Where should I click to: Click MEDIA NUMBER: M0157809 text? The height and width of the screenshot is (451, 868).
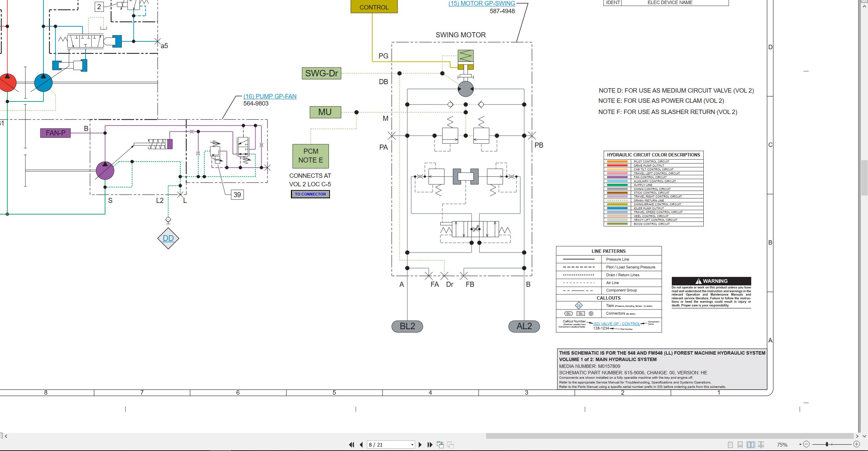click(590, 366)
